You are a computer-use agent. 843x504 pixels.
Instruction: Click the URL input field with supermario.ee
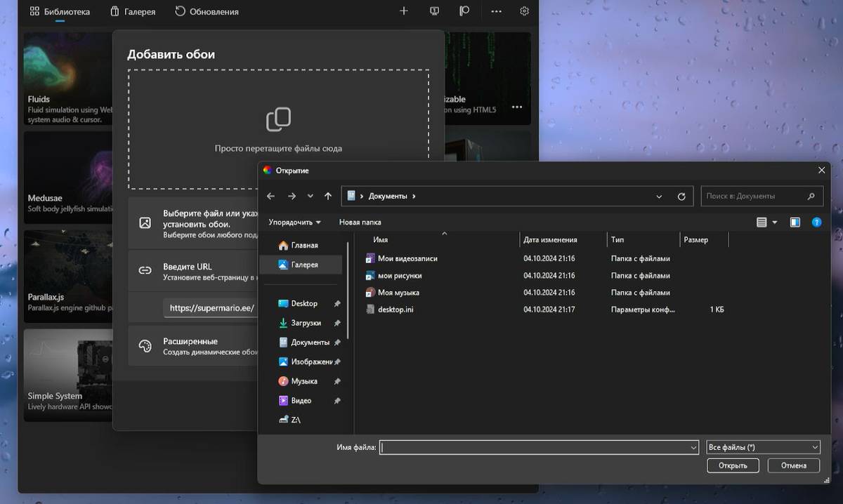[211, 307]
